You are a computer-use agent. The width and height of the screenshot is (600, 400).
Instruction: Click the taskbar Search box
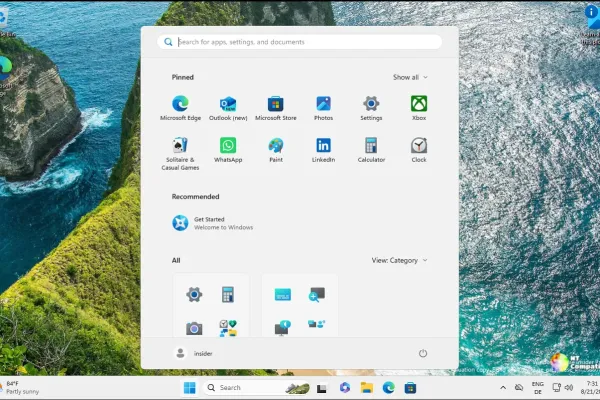click(x=256, y=388)
